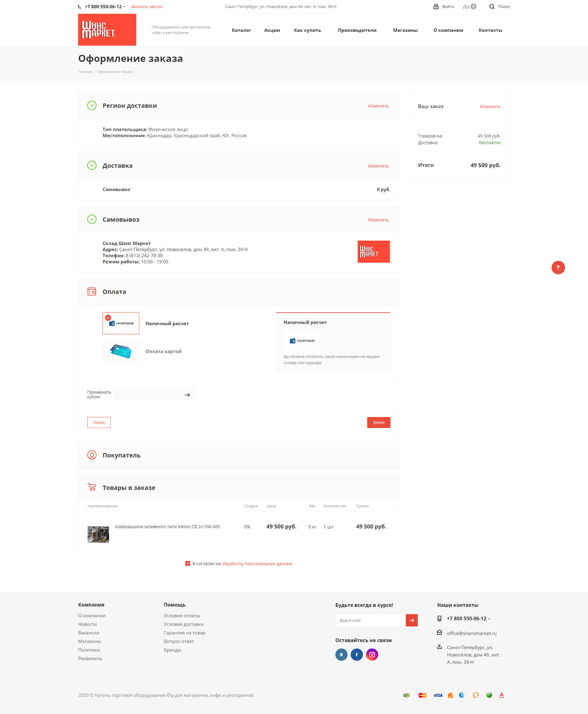The width and height of the screenshot is (588, 714).
Task: Open office@shansmarket.ru email link
Action: pyautogui.click(x=472, y=633)
